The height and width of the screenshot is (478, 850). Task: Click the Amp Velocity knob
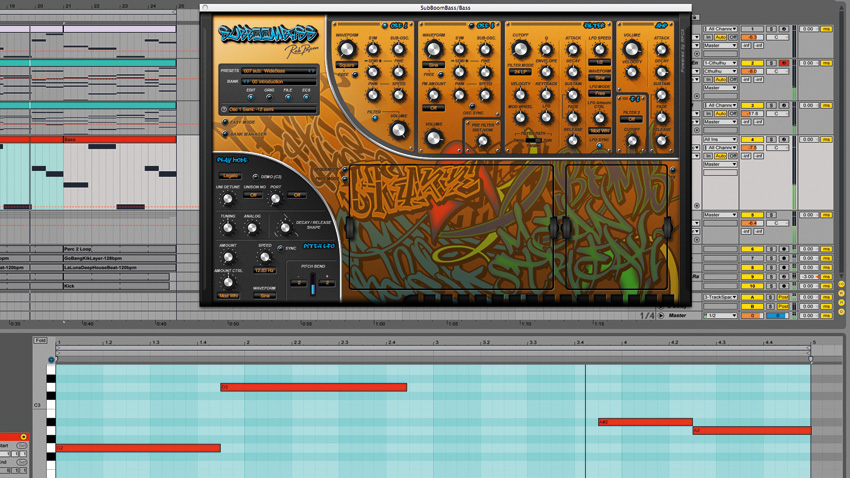coord(632,73)
